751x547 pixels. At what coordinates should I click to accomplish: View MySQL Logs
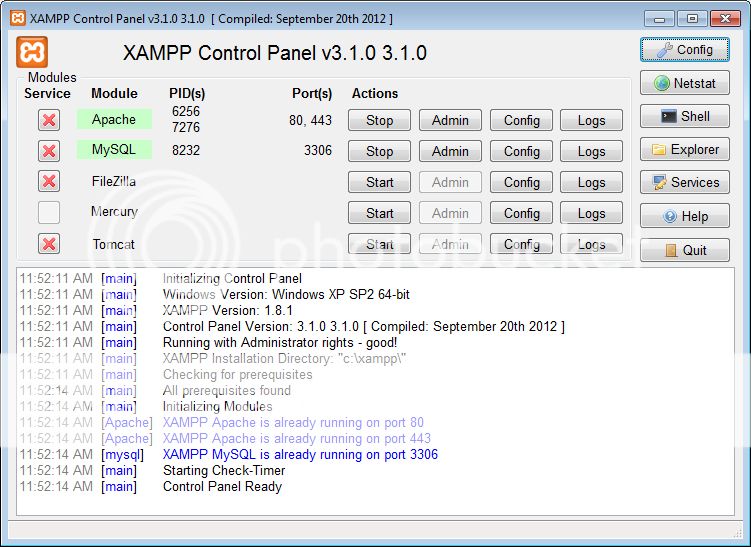592,151
